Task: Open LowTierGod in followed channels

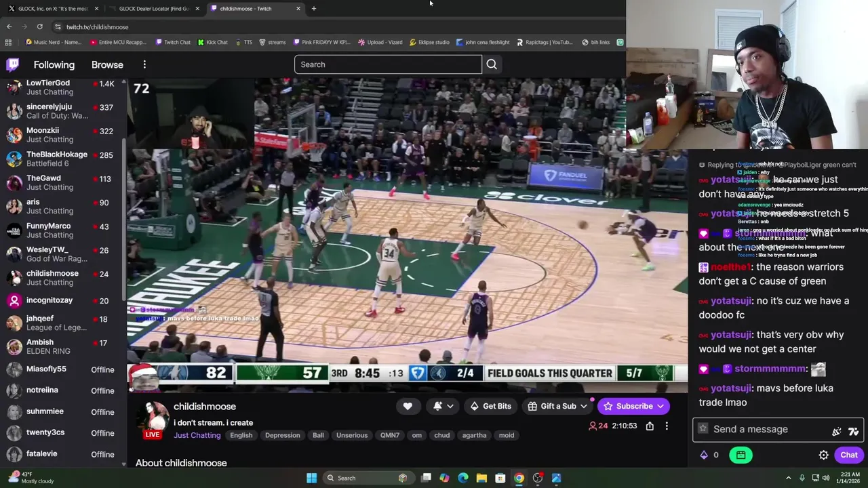Action: click(x=63, y=87)
